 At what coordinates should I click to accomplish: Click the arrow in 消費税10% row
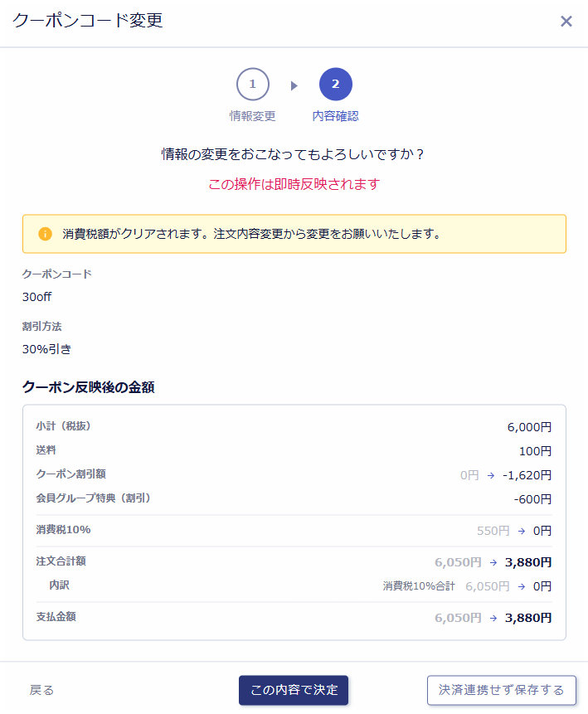(522, 531)
